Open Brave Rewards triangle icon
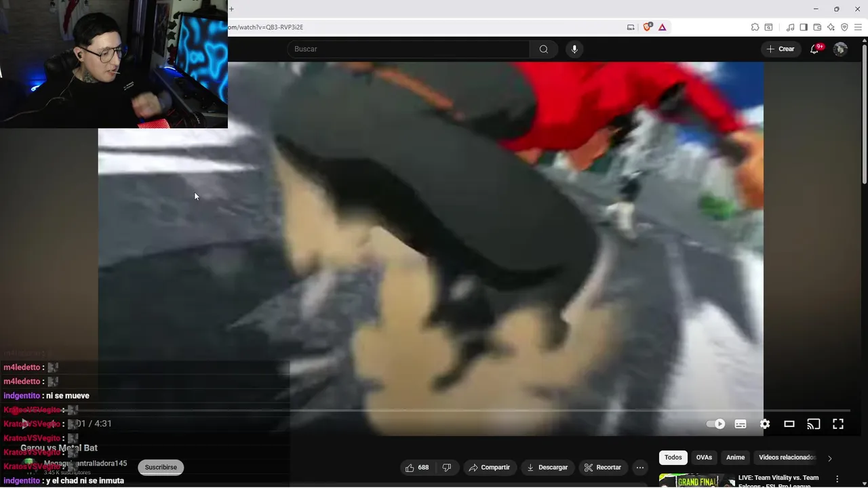Image resolution: width=868 pixels, height=488 pixels. [x=662, y=27]
